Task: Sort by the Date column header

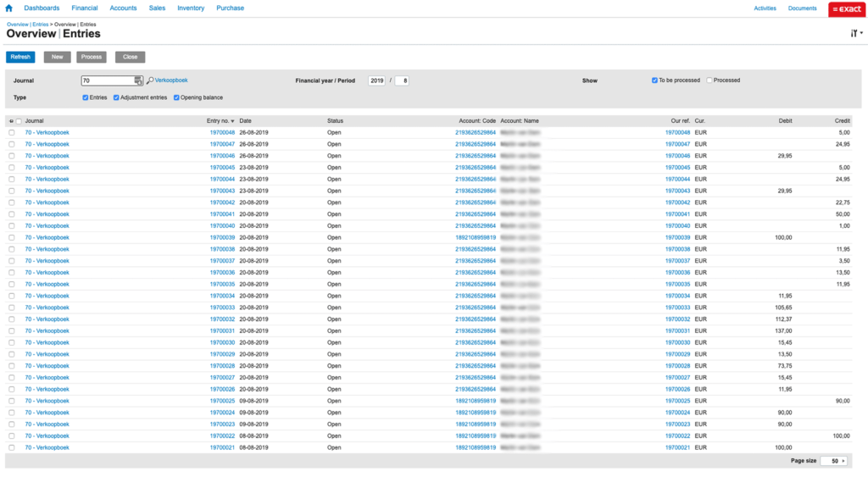Action: tap(245, 121)
